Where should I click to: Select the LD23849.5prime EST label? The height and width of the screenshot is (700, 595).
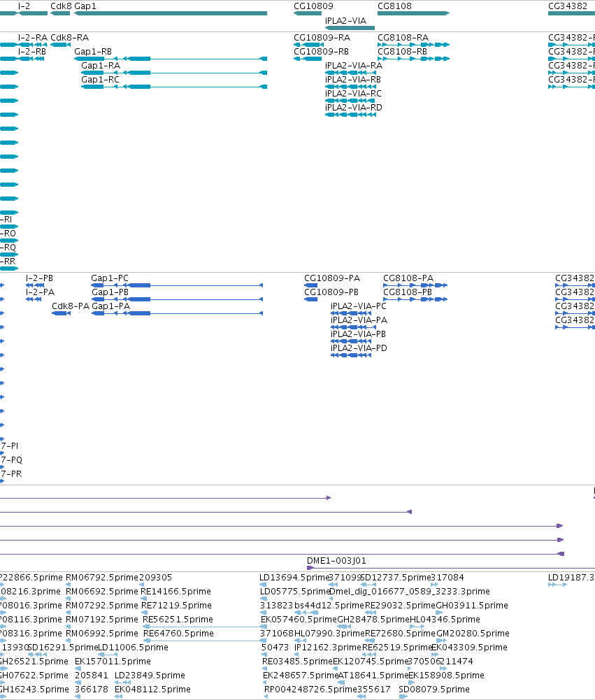(x=150, y=676)
